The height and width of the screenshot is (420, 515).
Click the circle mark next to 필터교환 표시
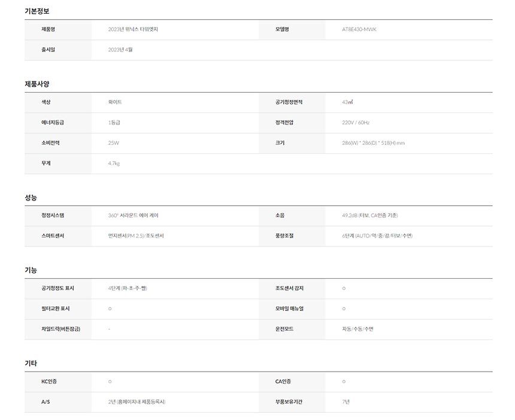point(110,309)
